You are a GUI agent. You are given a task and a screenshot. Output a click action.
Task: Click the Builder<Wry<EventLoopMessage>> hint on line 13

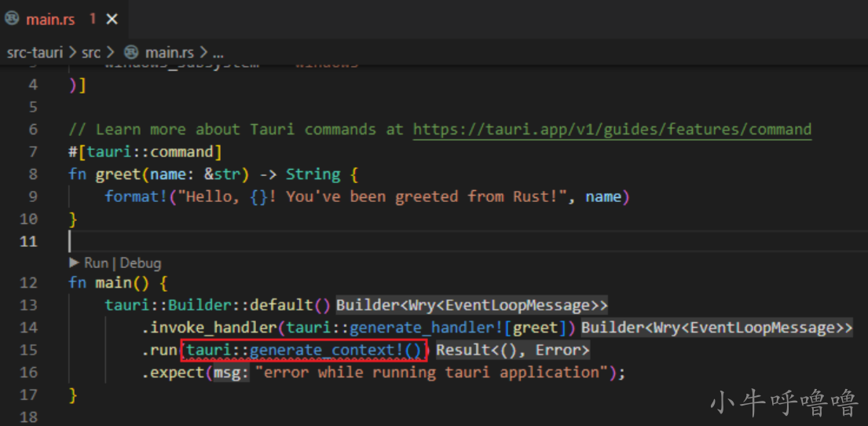point(472,305)
